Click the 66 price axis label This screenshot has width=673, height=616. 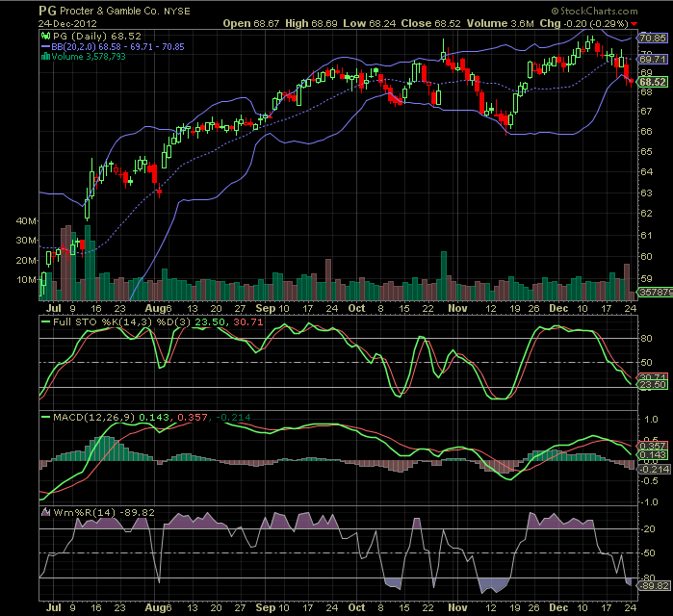646,131
